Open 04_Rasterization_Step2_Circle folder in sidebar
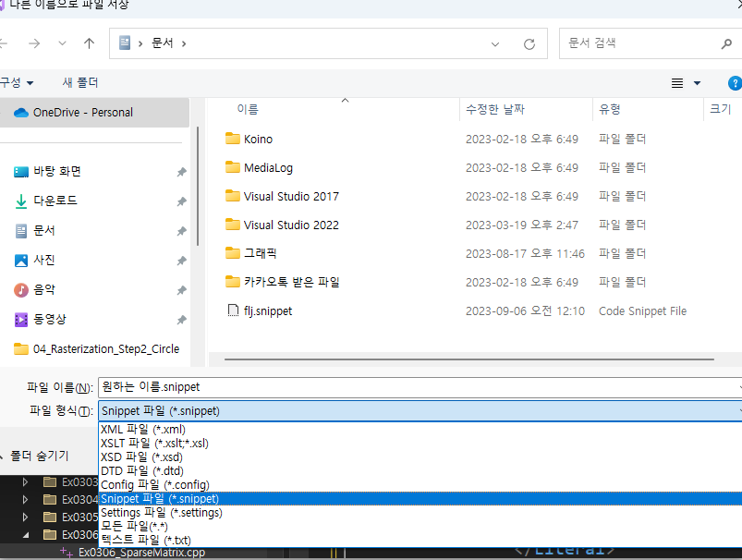The height and width of the screenshot is (560, 742). point(106,349)
